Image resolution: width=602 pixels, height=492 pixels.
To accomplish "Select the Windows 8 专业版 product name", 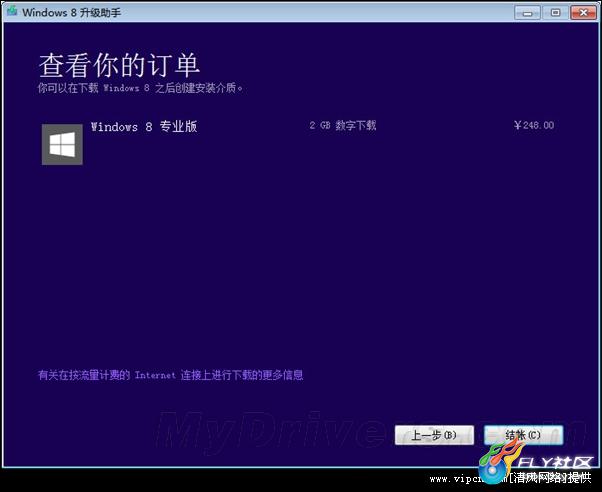I will pyautogui.click(x=144, y=126).
